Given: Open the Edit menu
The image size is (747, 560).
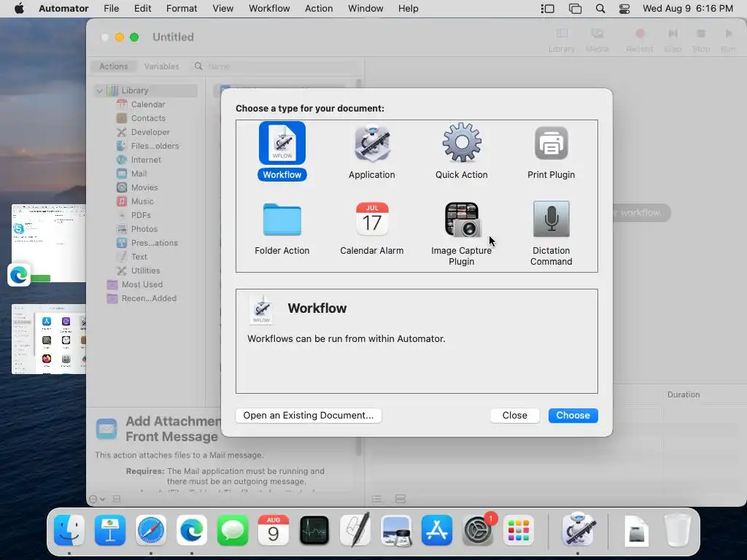Looking at the screenshot, I should [x=142, y=9].
